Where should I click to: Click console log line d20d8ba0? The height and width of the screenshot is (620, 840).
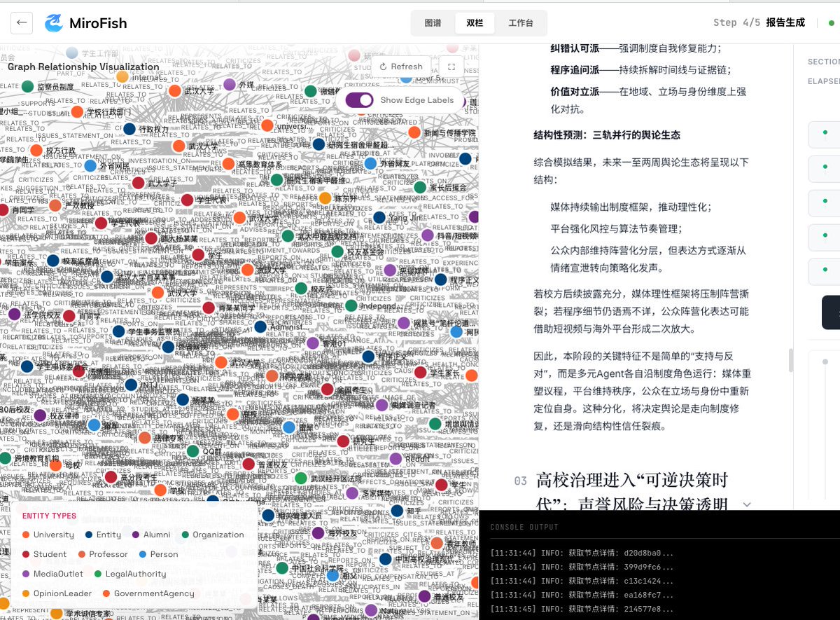[x=582, y=553]
